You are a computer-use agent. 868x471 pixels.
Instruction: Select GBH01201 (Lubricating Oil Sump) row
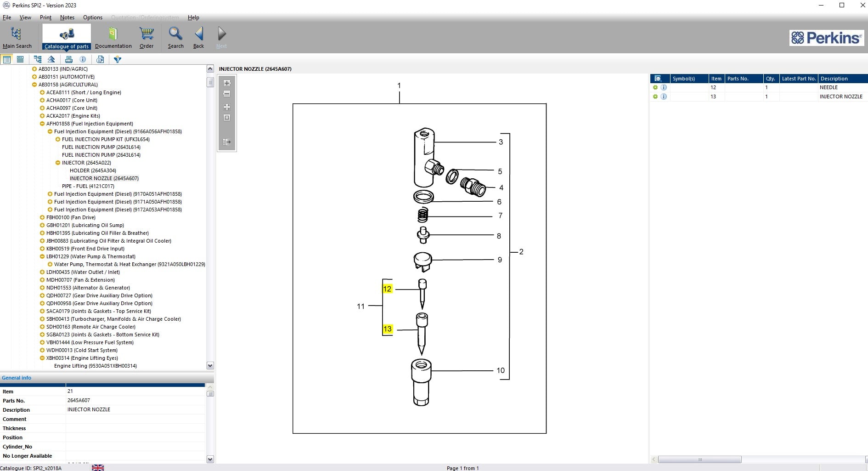85,225
